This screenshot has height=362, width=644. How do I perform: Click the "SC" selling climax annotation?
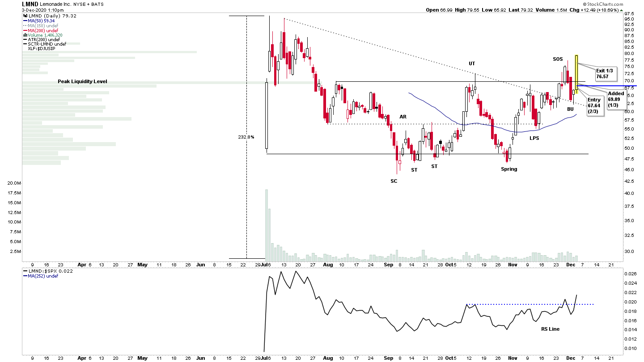click(x=394, y=181)
